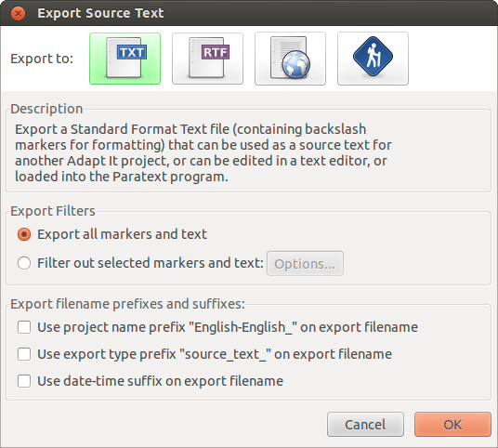Click the 'Description' group heading
Screen dimensions: 498x448
(46, 109)
